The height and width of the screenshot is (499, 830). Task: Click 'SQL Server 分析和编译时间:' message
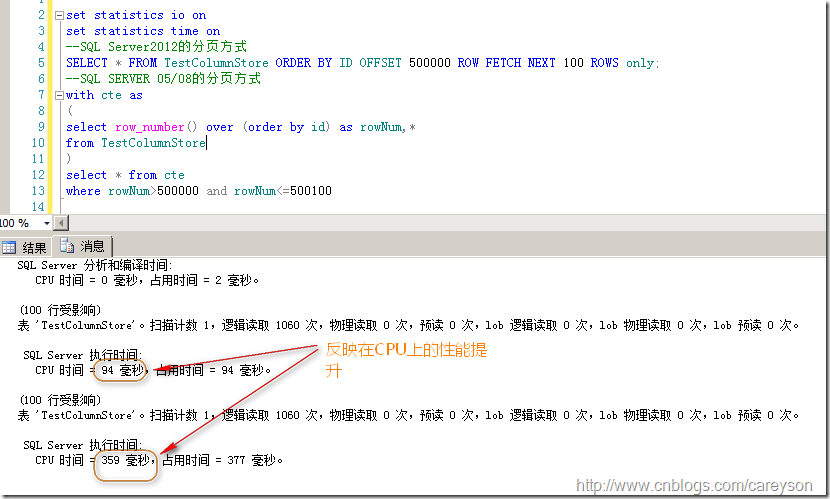(x=95, y=265)
